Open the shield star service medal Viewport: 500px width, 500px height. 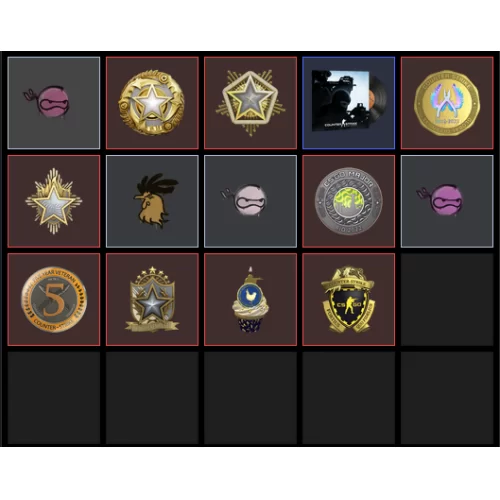pos(152,299)
